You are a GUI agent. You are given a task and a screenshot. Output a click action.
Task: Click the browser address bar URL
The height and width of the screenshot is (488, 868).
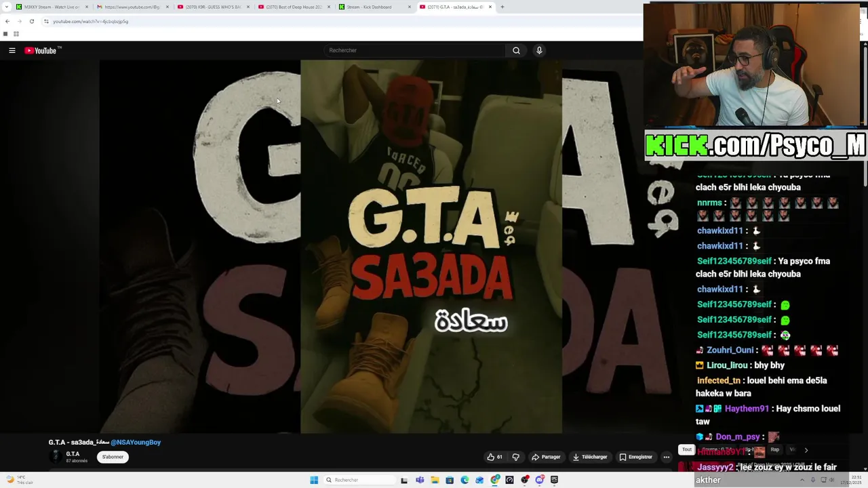(x=91, y=21)
